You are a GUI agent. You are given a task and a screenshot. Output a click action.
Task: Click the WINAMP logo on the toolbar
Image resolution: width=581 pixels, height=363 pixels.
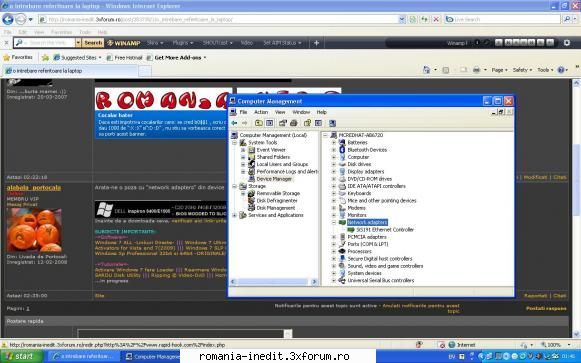124,43
